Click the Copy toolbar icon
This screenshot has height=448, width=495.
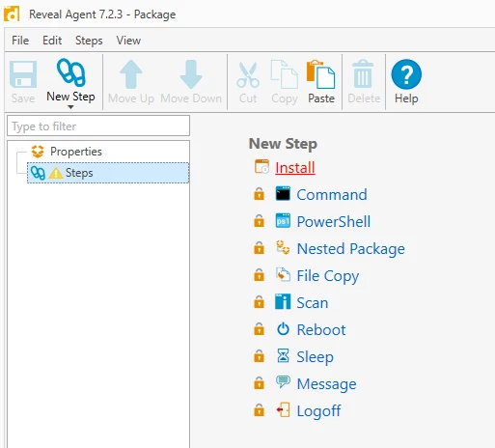[285, 74]
